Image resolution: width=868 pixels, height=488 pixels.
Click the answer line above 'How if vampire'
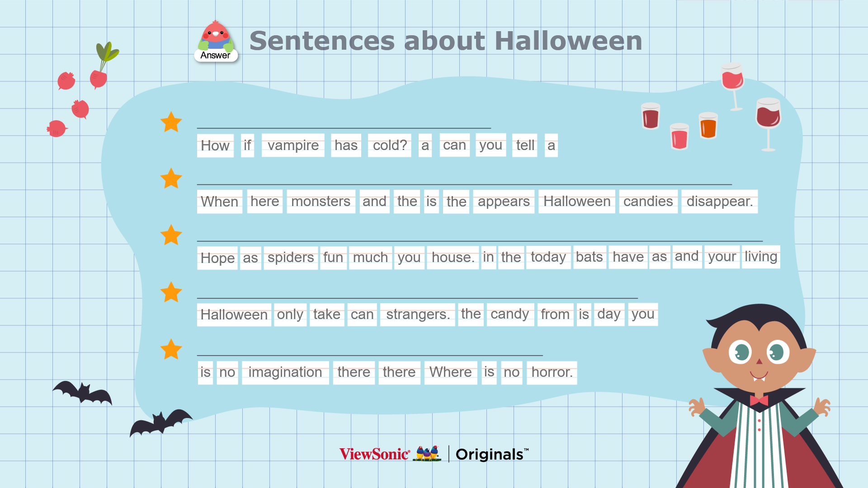(x=344, y=128)
